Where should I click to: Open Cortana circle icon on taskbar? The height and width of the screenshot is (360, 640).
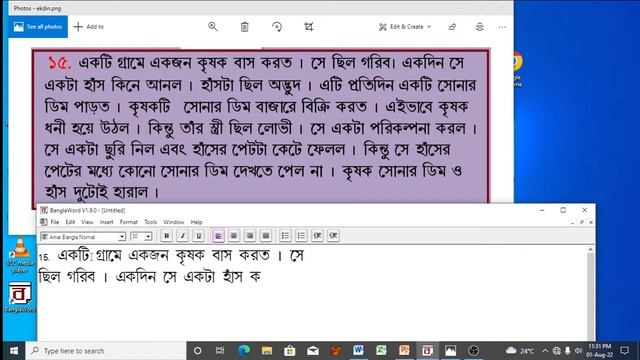[198, 351]
